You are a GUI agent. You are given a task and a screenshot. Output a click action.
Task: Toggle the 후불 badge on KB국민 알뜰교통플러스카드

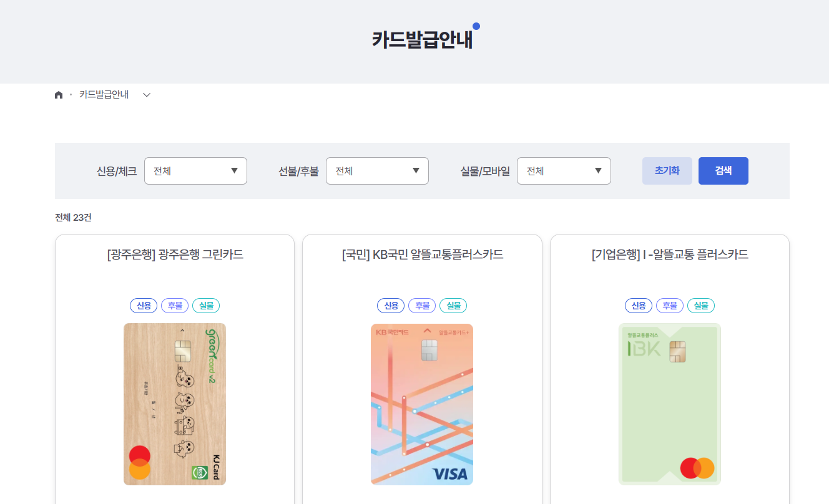[421, 305]
